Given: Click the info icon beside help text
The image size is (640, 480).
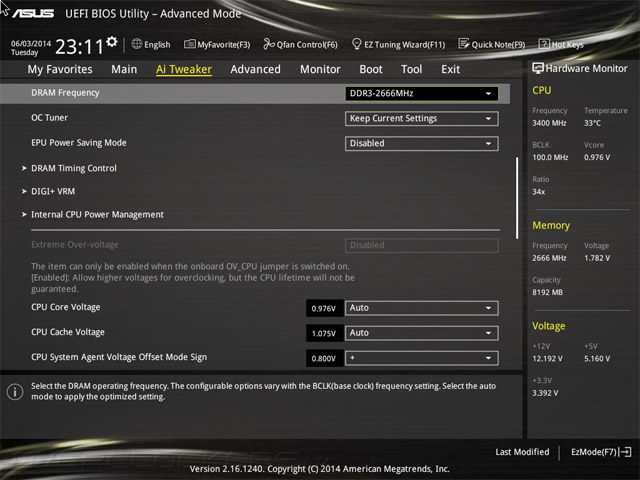Looking at the screenshot, I should [15, 392].
